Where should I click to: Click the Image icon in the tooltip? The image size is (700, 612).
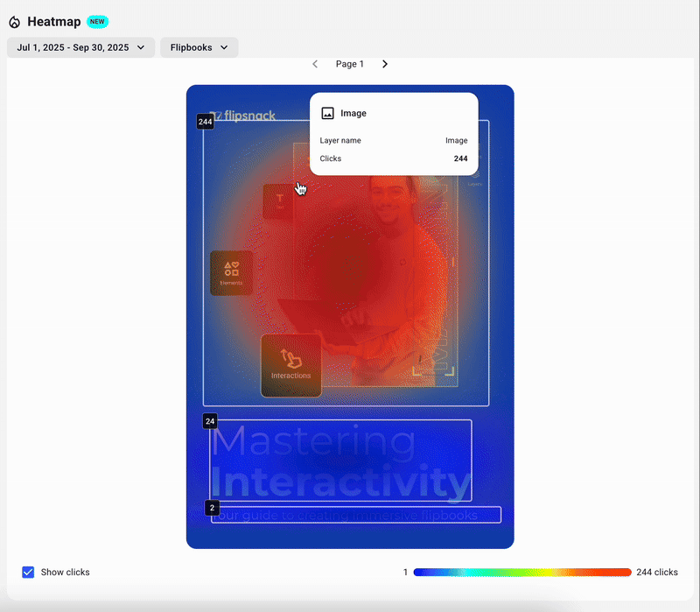tap(328, 113)
